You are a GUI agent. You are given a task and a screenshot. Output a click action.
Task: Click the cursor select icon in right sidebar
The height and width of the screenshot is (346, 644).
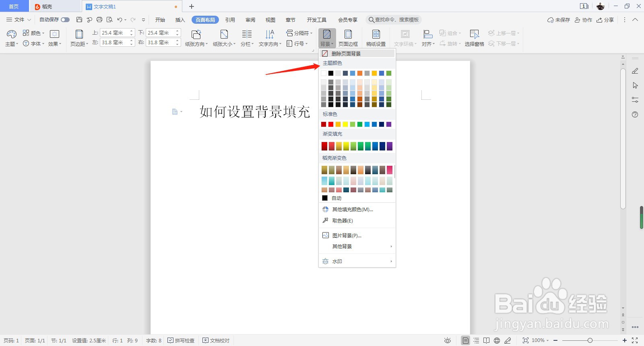635,85
